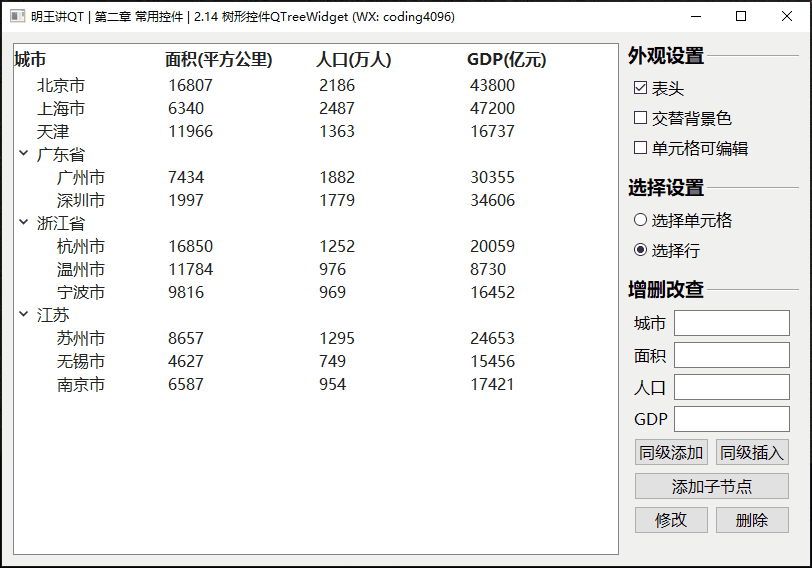Click the 修改 button
The width and height of the screenshot is (812, 568).
pyautogui.click(x=671, y=520)
